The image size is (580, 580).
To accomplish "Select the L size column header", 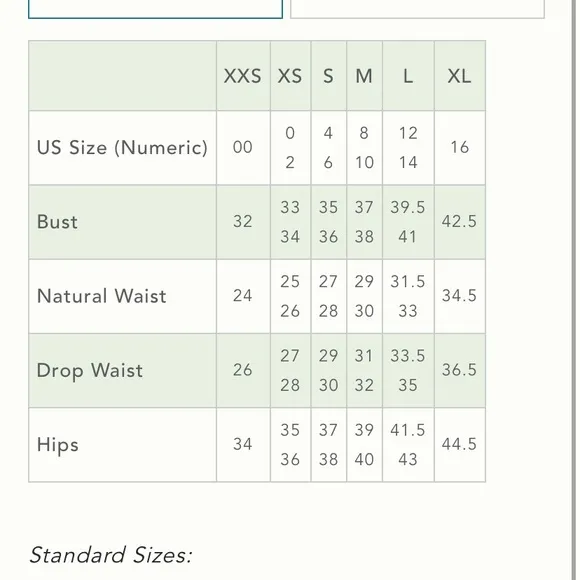I will click(x=408, y=76).
